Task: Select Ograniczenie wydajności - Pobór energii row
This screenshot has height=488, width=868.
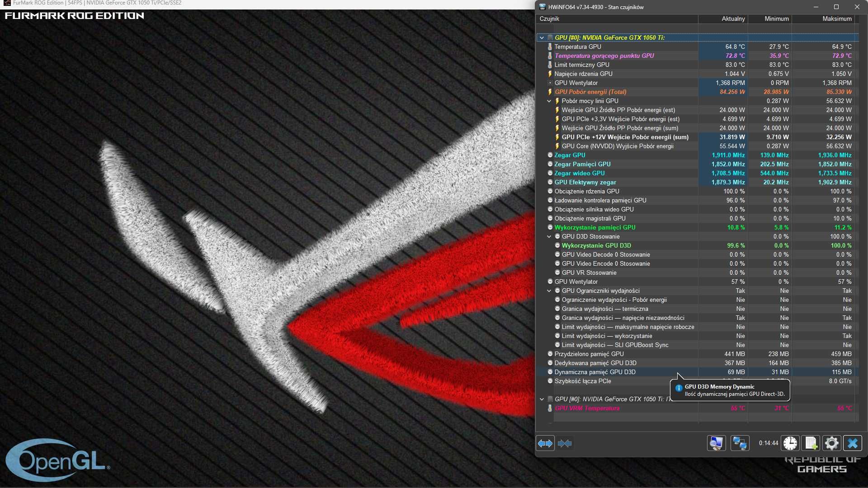Action: [697, 300]
